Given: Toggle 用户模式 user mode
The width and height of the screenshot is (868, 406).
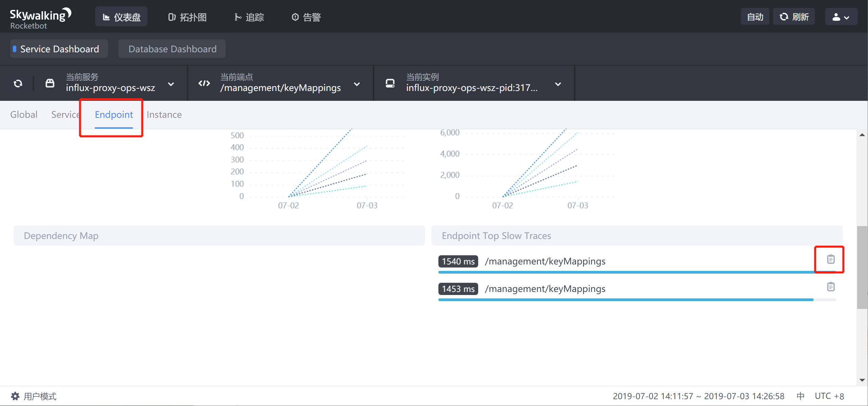Looking at the screenshot, I should pos(40,396).
